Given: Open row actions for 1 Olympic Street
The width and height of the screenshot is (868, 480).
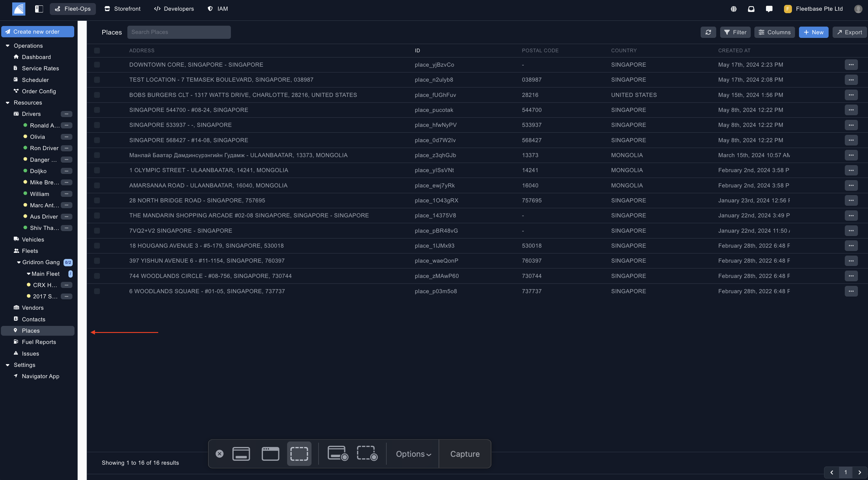Looking at the screenshot, I should click(851, 170).
